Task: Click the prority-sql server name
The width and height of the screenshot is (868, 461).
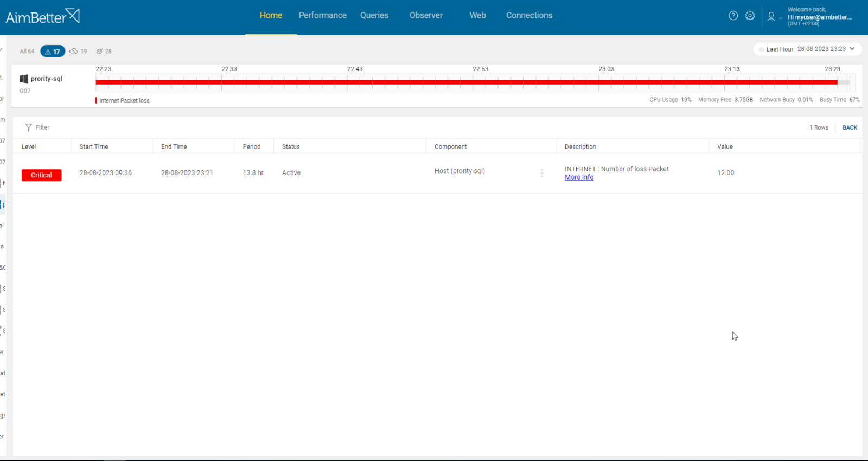Action: tap(47, 79)
